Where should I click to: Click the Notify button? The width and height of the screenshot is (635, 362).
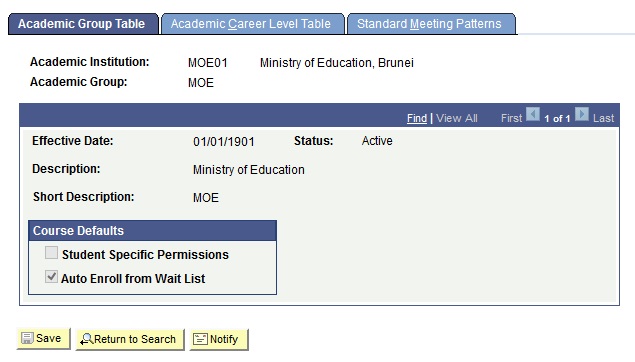point(219,339)
